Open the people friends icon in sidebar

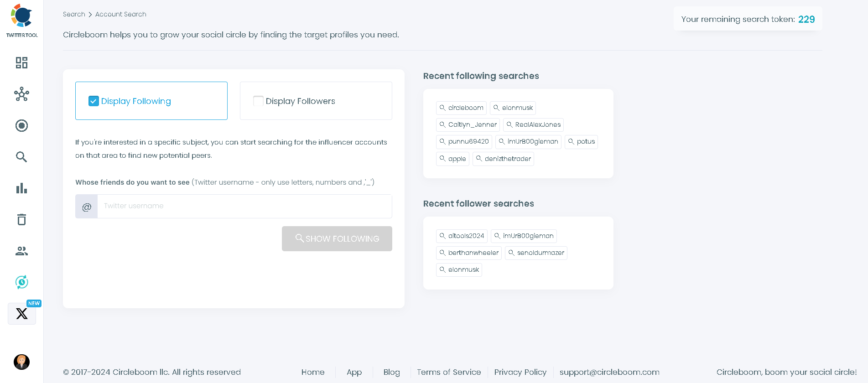(21, 251)
